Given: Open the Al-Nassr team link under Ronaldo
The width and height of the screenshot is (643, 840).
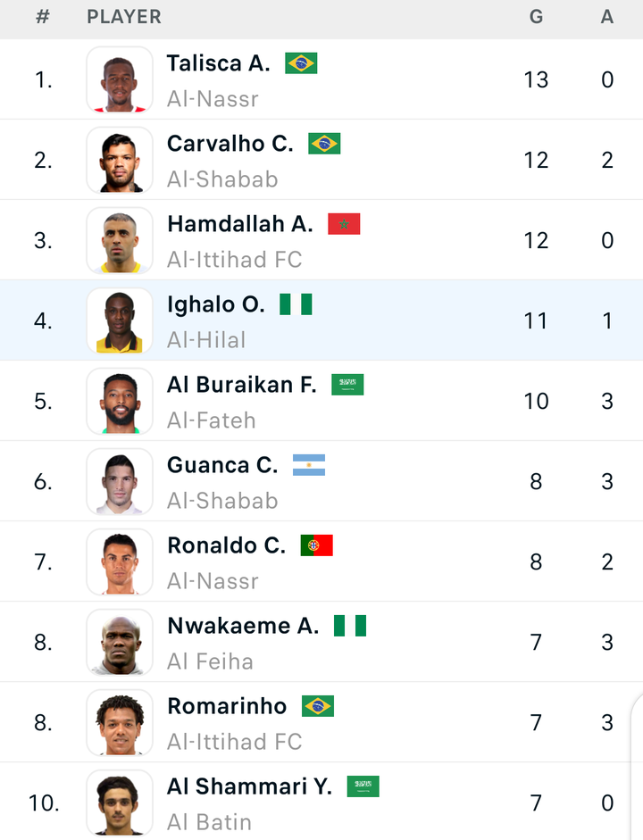Looking at the screenshot, I should click(x=213, y=581).
